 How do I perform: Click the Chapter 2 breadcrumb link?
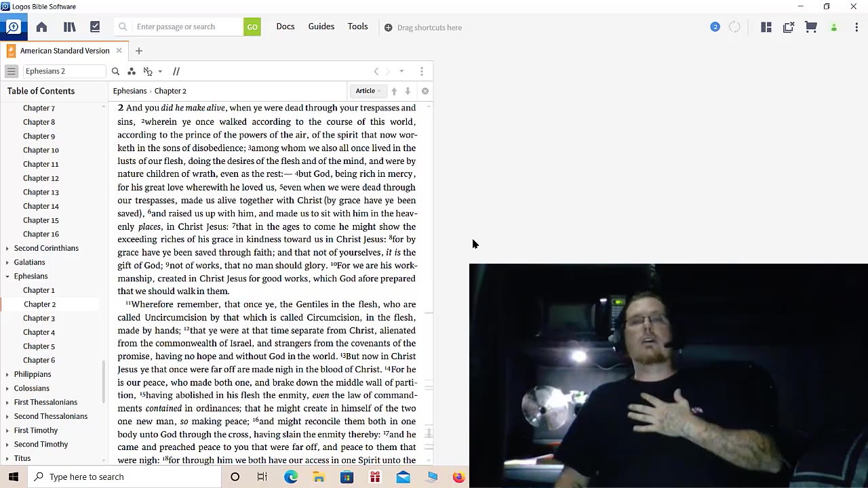point(170,91)
